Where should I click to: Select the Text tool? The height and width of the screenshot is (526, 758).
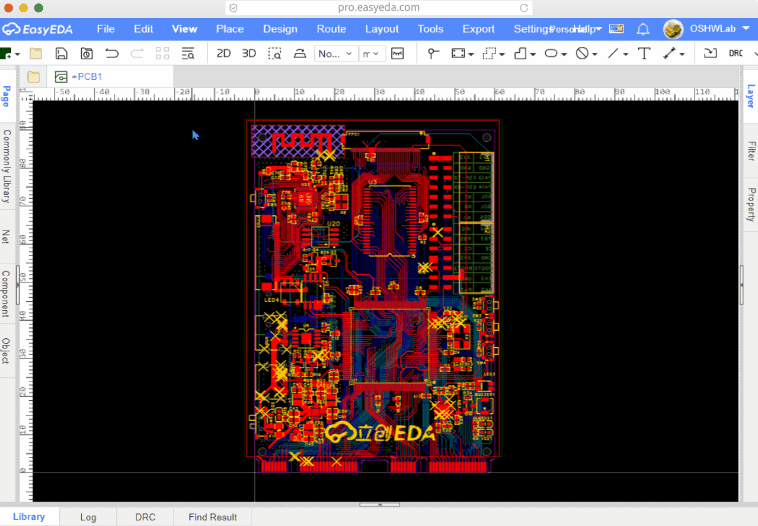coord(643,53)
